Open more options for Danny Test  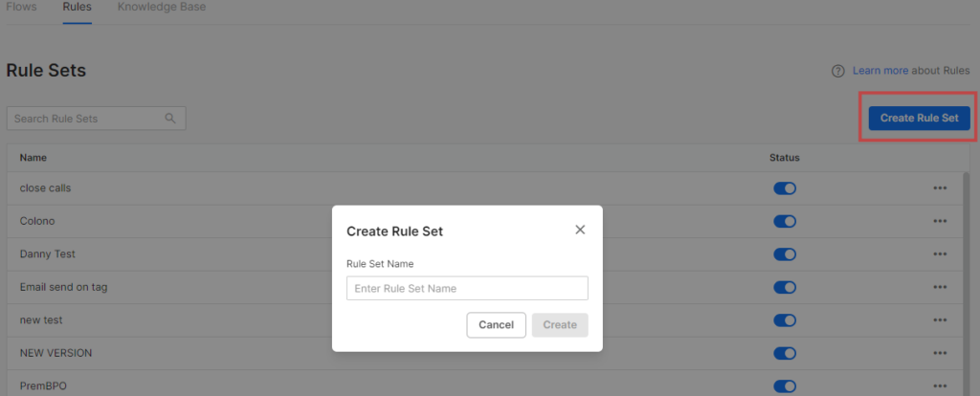940,254
